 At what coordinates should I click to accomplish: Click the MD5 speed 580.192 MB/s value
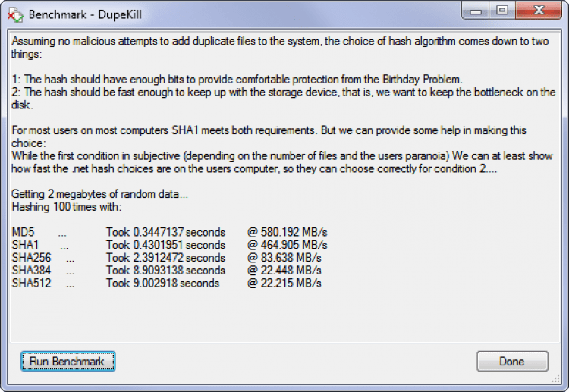(x=288, y=232)
